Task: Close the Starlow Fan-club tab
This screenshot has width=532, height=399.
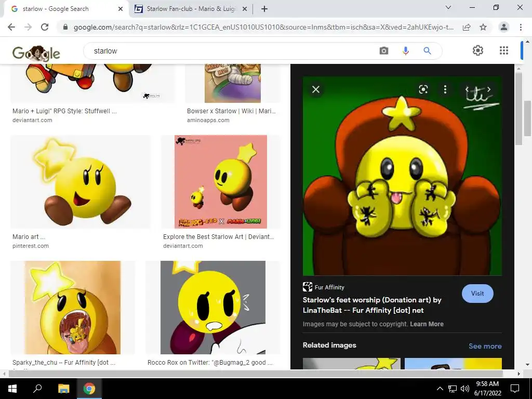Action: tap(245, 9)
